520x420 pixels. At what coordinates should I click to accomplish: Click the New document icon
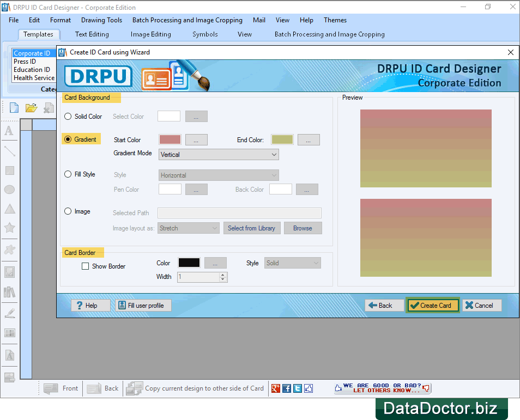tap(14, 108)
